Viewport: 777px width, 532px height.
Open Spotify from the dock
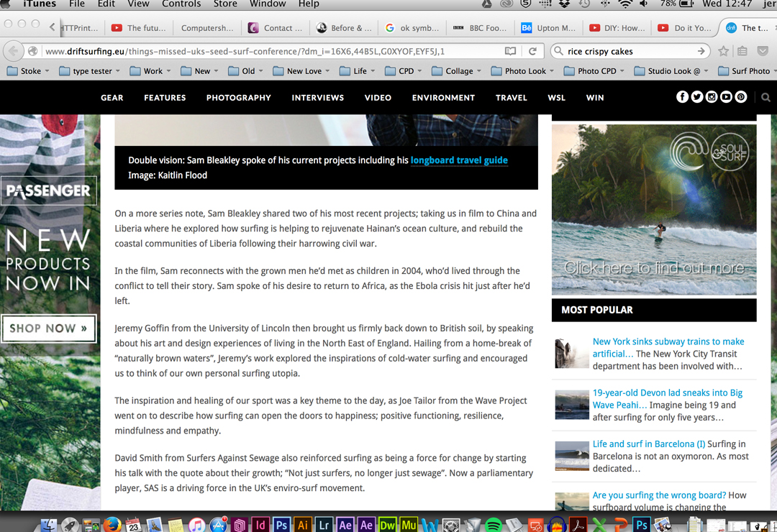coord(493,526)
